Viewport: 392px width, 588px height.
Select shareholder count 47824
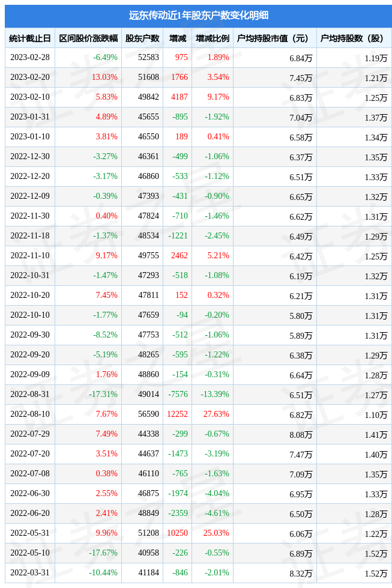point(148,216)
